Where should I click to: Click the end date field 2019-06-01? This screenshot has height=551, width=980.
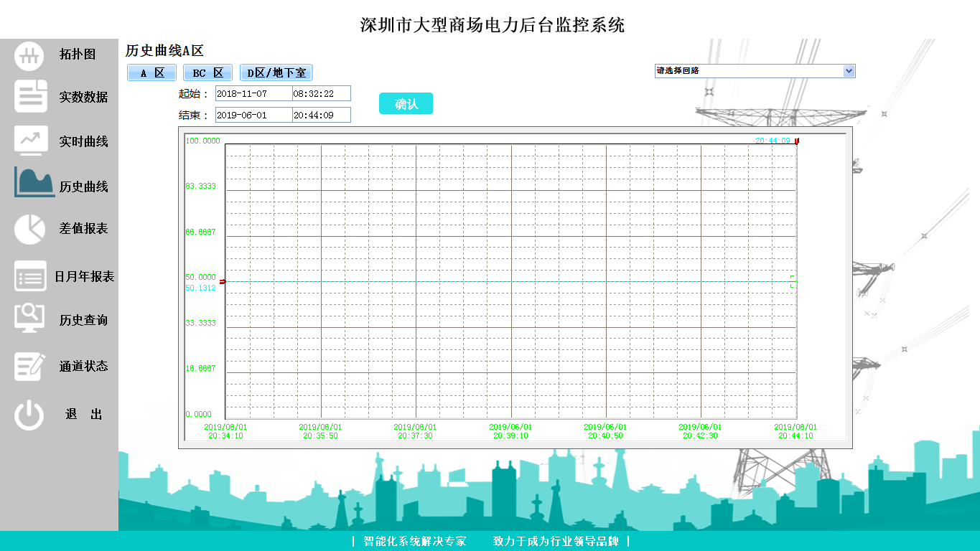253,115
